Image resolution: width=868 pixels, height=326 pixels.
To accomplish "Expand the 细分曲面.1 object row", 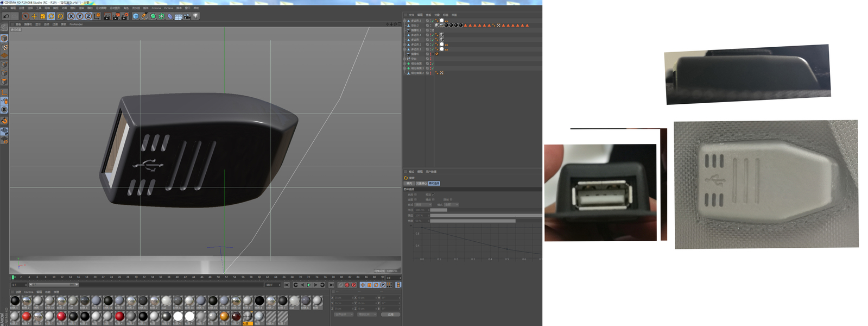I will coord(404,68).
